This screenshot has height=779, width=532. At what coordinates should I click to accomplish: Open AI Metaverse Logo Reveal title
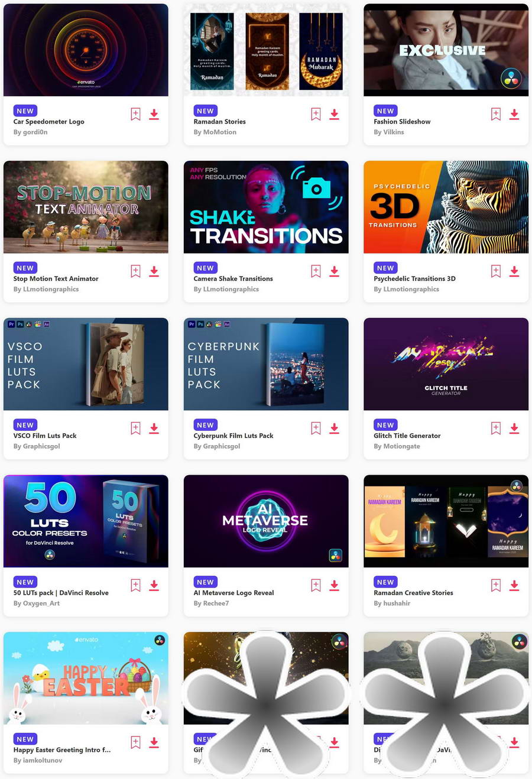coord(233,593)
